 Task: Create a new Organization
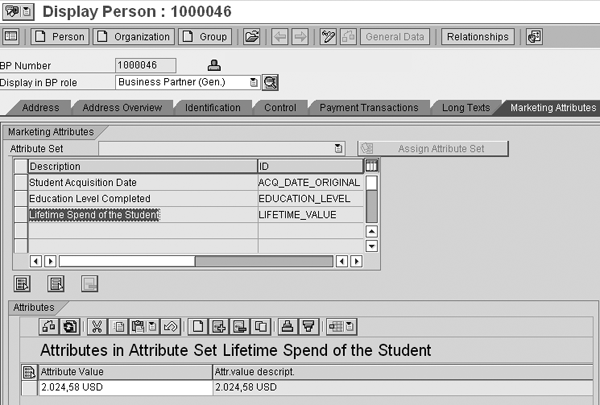[x=134, y=37]
